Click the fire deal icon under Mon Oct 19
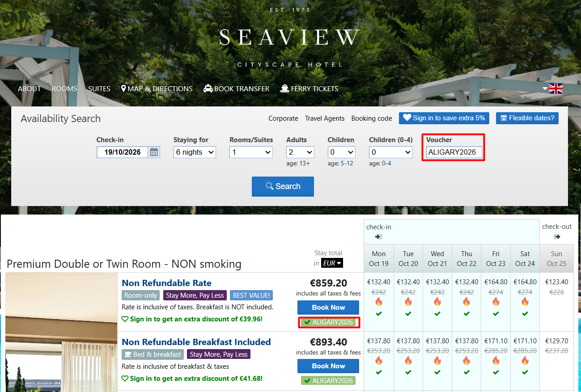 (379, 302)
